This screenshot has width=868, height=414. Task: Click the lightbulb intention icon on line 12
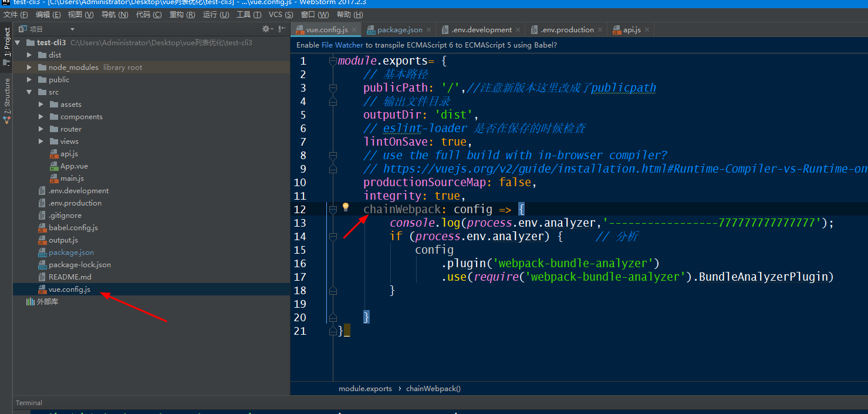click(x=346, y=207)
